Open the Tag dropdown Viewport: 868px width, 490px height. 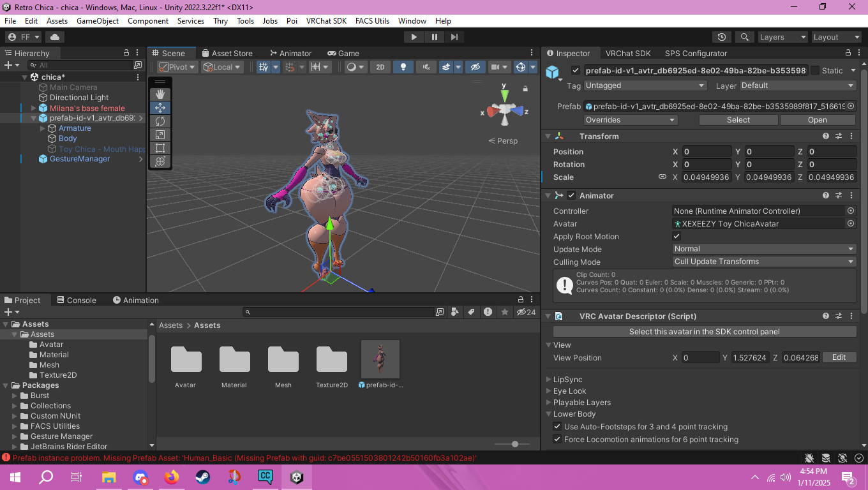(645, 85)
